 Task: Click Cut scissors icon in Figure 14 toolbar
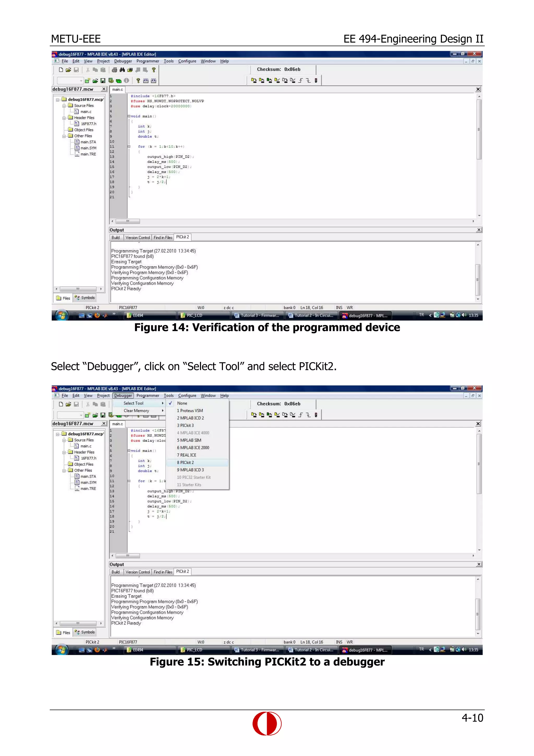[88, 70]
